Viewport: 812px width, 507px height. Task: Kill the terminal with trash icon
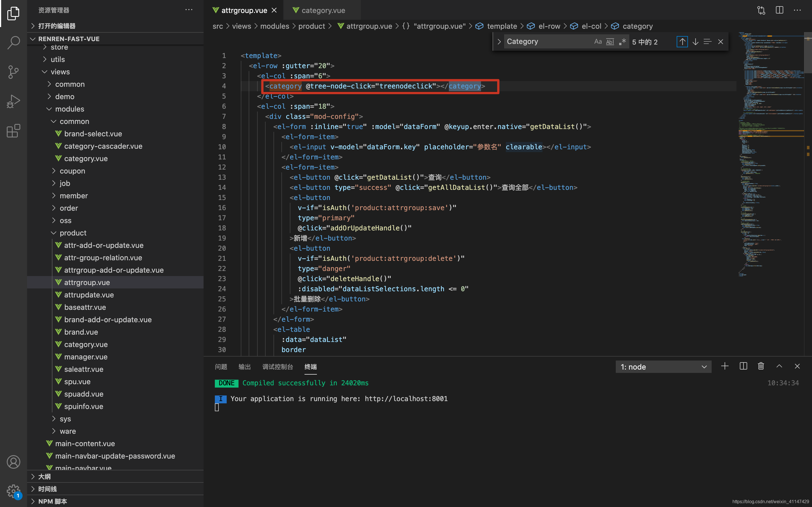(761, 366)
